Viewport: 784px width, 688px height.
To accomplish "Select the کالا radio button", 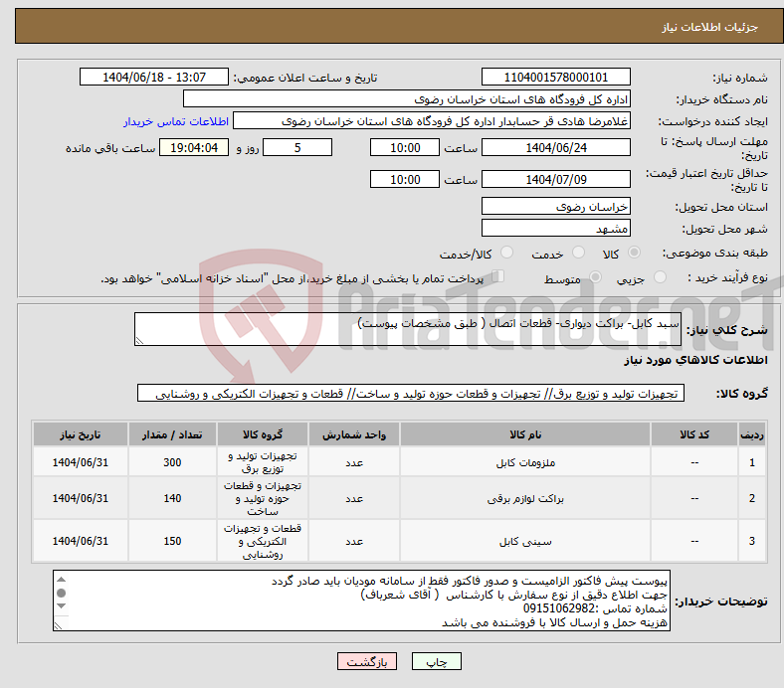I will coord(634,253).
